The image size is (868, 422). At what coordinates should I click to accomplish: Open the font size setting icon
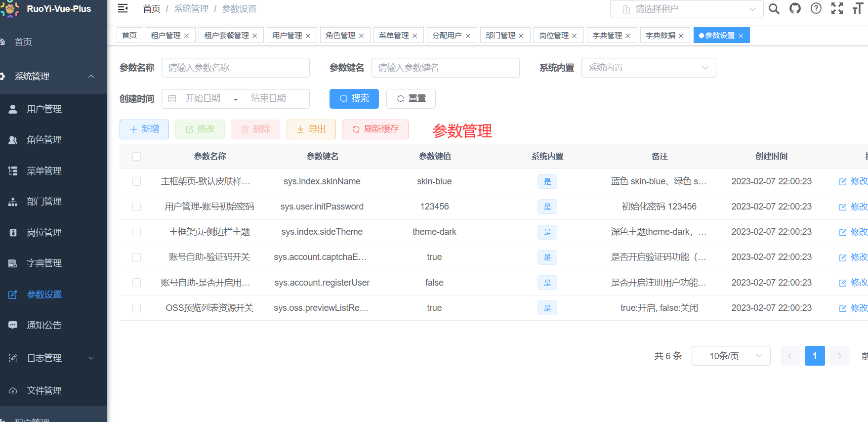[858, 8]
